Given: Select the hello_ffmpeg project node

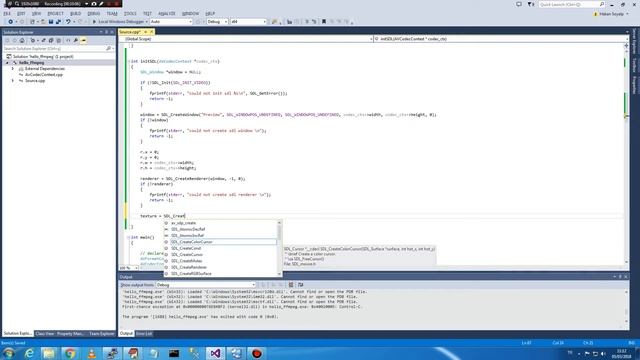Looking at the screenshot, I should pyautogui.click(x=31, y=63).
